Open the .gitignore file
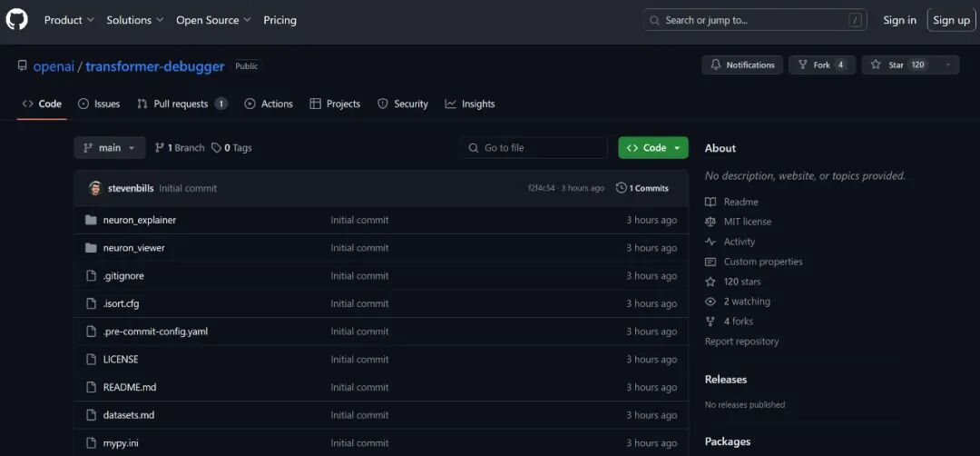Viewport: 980px width, 456px height. (x=123, y=276)
